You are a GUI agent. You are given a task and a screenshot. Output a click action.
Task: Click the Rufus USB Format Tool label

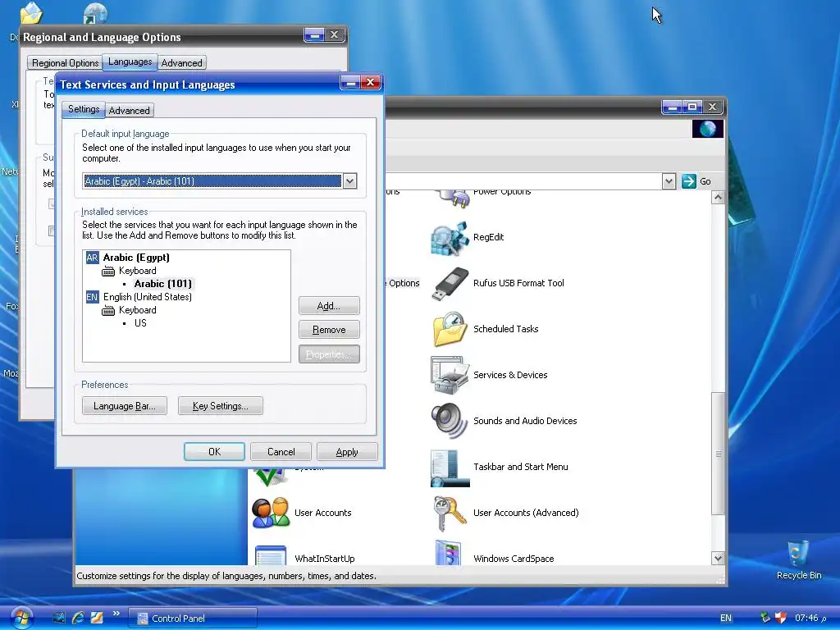[x=518, y=283]
